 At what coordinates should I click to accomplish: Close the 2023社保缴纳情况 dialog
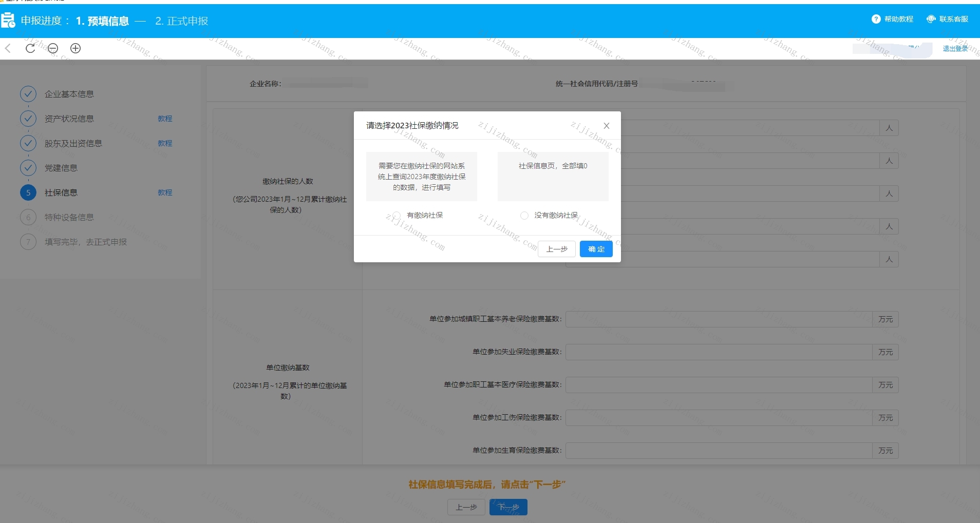[607, 126]
